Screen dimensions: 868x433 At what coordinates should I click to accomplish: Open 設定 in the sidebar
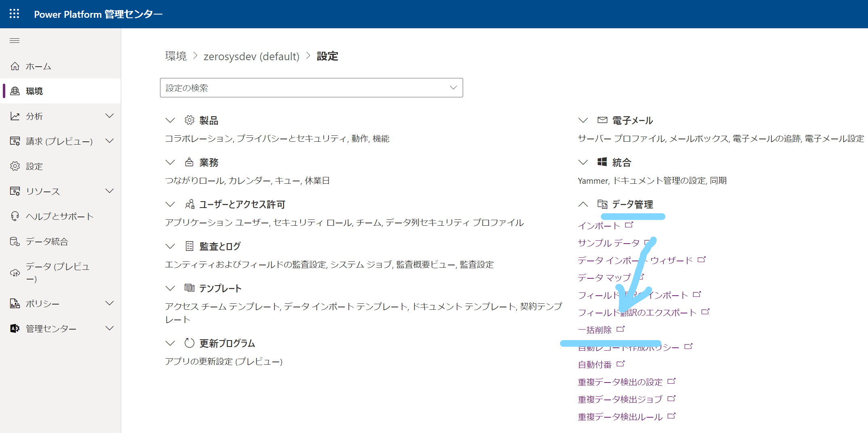coord(61,166)
